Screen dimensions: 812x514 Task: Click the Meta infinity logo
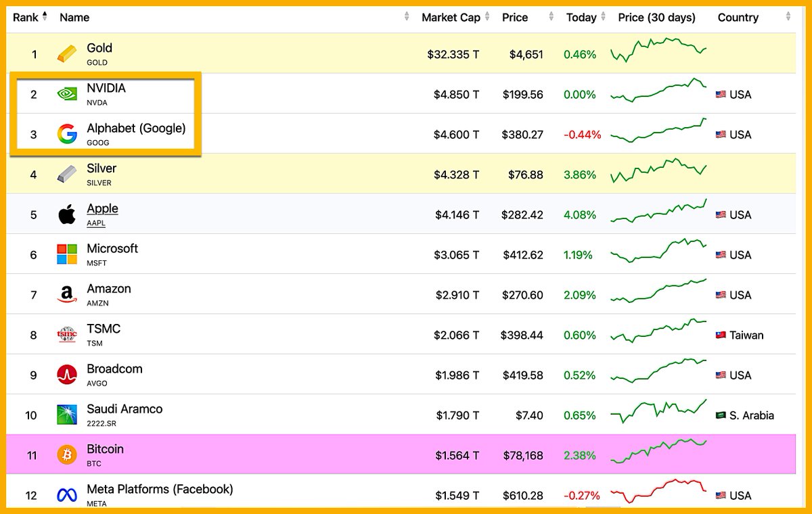click(67, 495)
